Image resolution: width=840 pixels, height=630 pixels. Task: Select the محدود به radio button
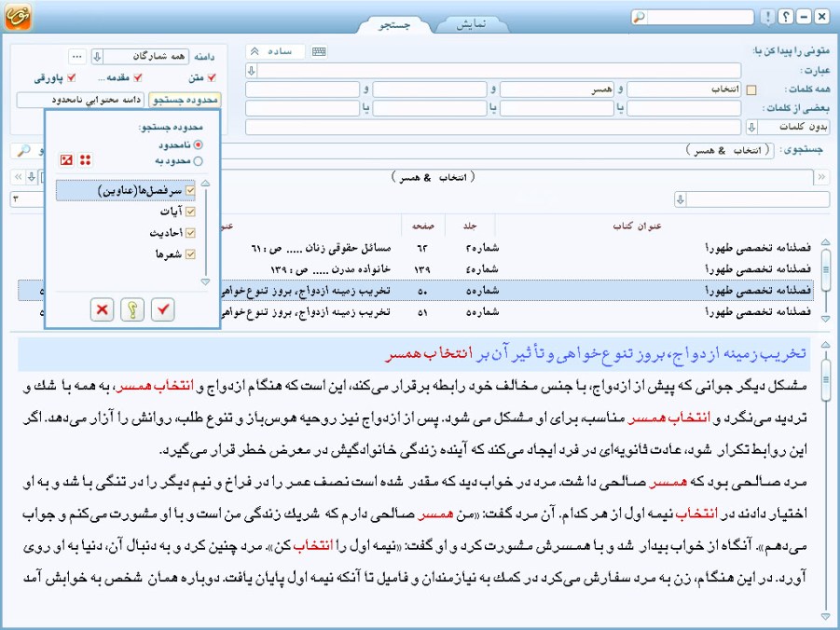pyautogui.click(x=199, y=160)
